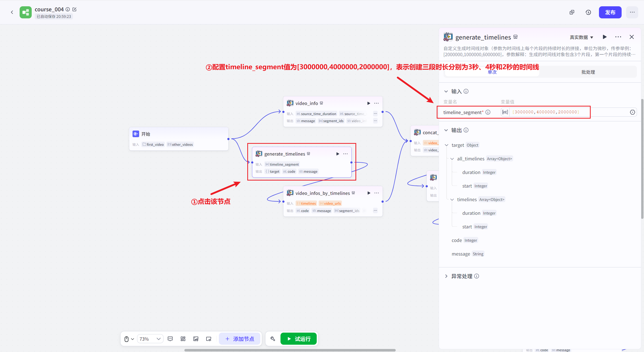Image resolution: width=644 pixels, height=352 pixels.
Task: Collapse the all_timelines output tree item
Action: tap(452, 159)
